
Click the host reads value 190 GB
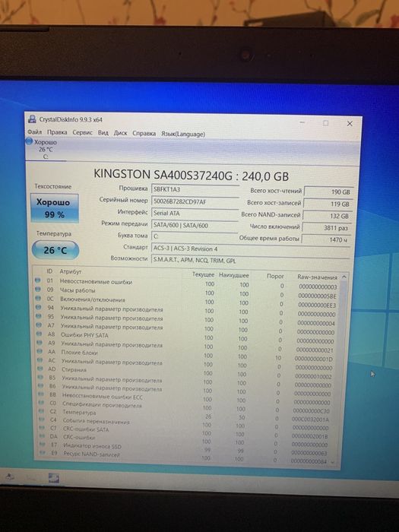coord(328,192)
